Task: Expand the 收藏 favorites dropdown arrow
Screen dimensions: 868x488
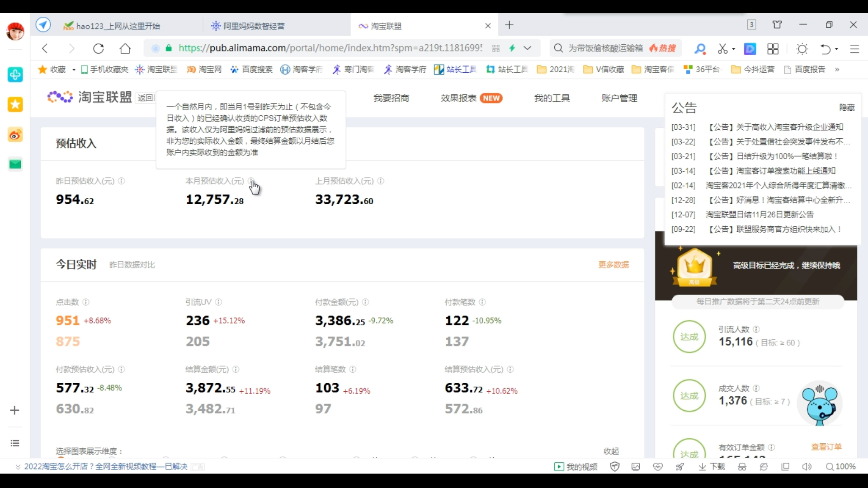Action: click(x=74, y=69)
